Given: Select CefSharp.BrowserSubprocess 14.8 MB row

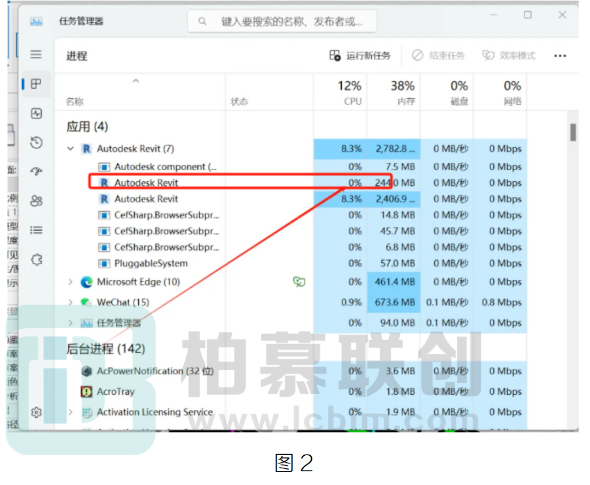Looking at the screenshot, I should [290, 215].
